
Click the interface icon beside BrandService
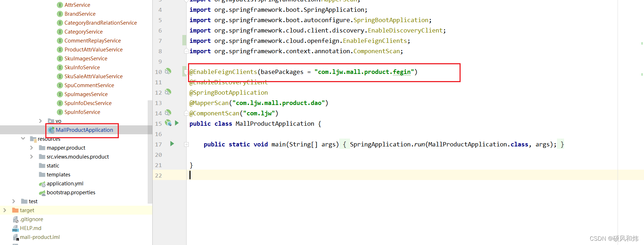(60, 14)
